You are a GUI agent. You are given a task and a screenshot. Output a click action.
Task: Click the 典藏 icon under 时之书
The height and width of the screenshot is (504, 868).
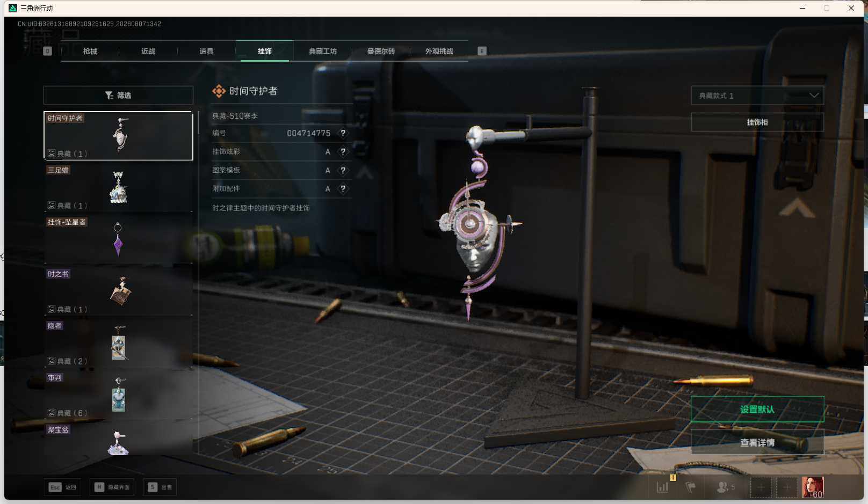(52, 309)
